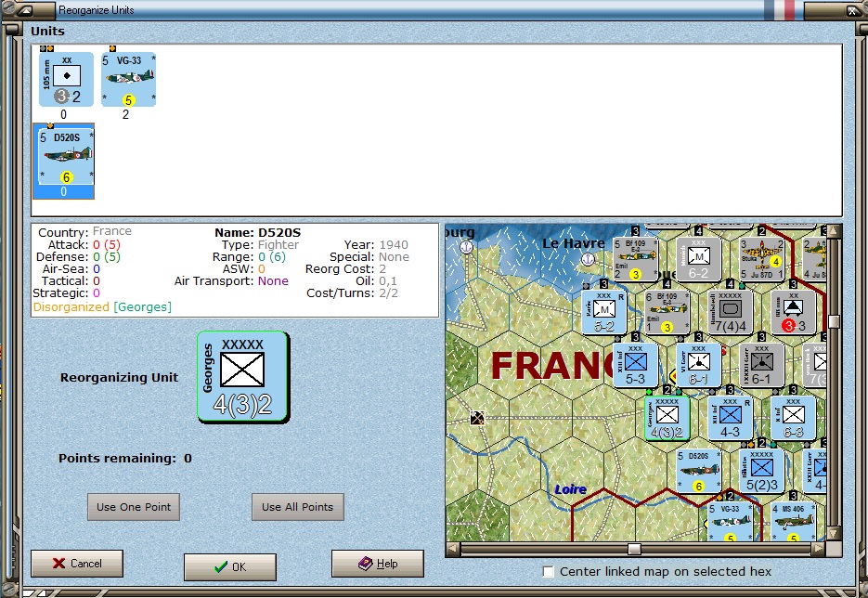Select the VG-33 fighter counter on the map

pyautogui.click(x=731, y=522)
